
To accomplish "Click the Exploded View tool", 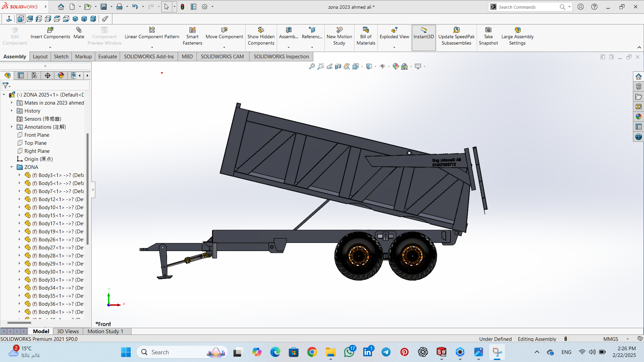I will point(394,33).
